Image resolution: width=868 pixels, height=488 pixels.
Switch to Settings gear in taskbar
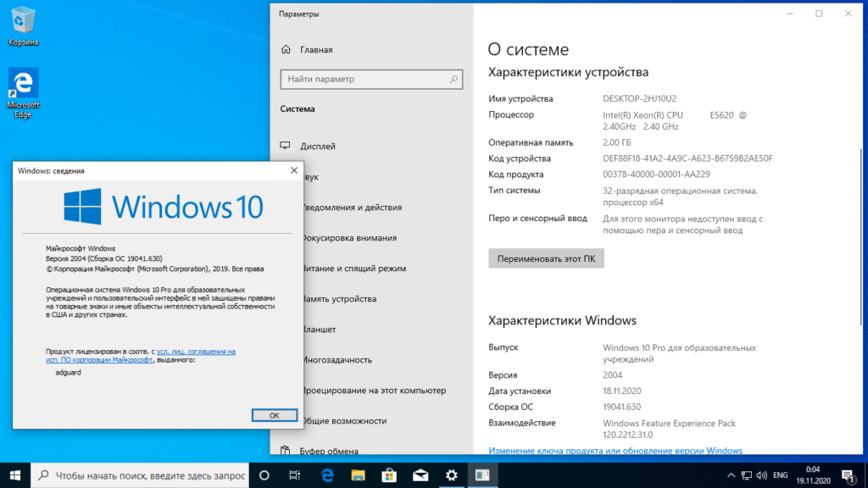(451, 475)
